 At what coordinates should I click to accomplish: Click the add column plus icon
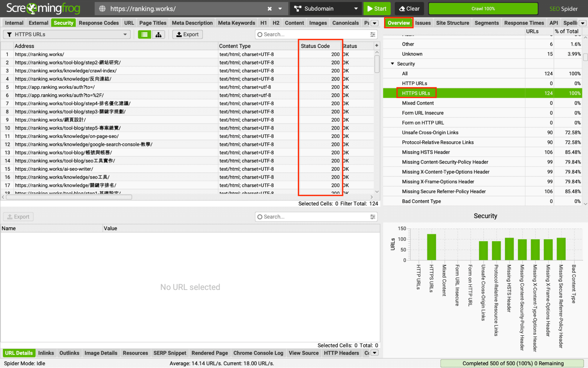coord(377,46)
